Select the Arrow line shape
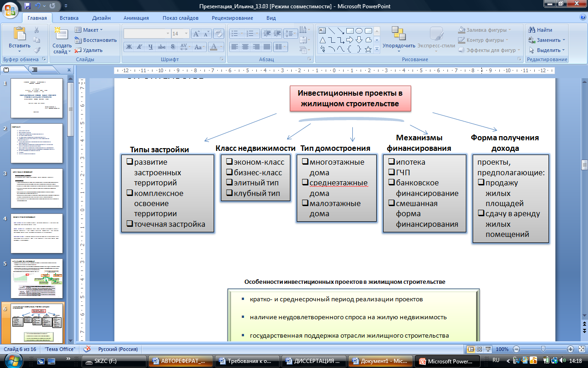The width and height of the screenshot is (588, 368). click(340, 31)
